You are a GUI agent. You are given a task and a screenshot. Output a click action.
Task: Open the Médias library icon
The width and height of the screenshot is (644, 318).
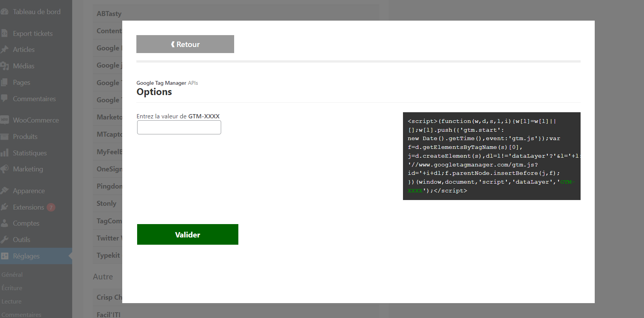point(5,66)
